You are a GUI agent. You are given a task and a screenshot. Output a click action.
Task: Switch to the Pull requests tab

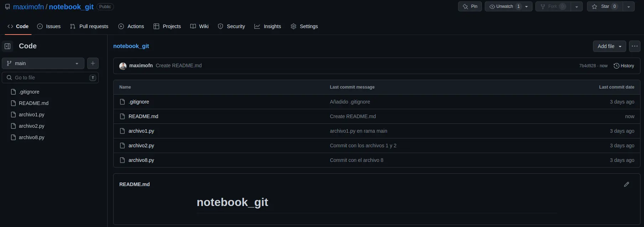tap(89, 26)
